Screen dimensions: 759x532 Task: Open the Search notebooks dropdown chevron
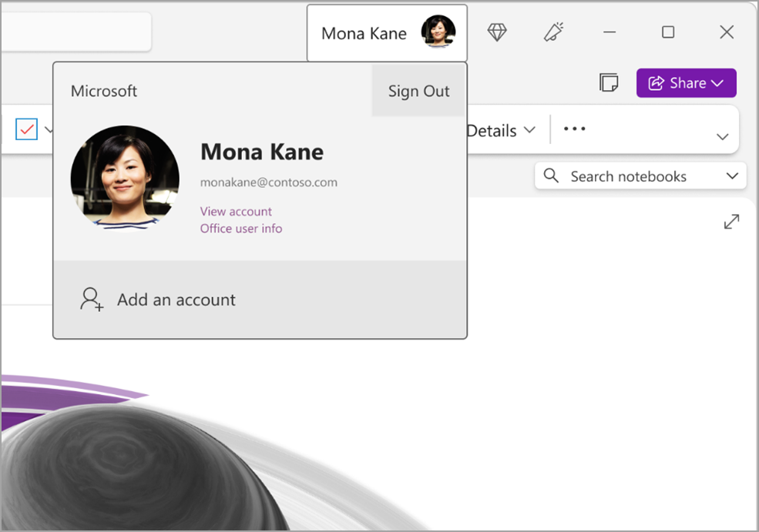[x=732, y=176]
